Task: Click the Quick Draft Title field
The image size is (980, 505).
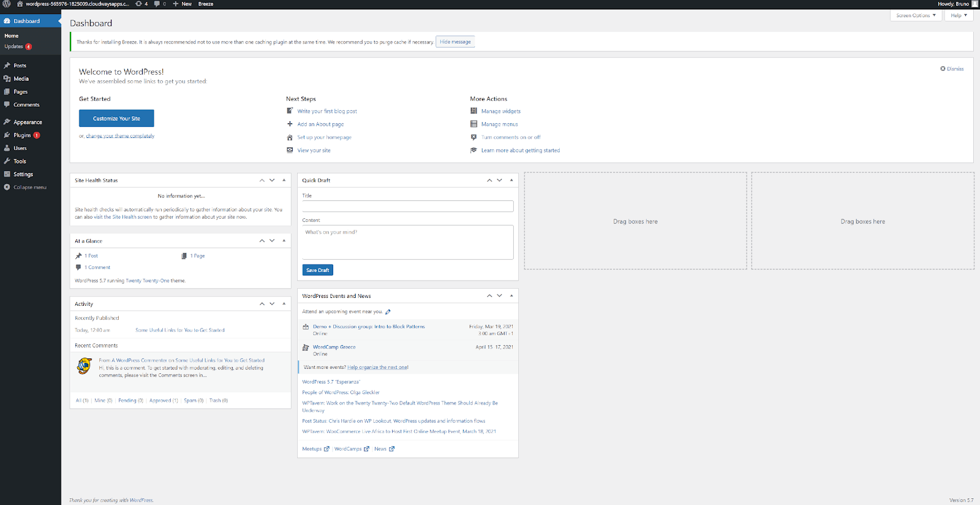Action: pyautogui.click(x=407, y=207)
